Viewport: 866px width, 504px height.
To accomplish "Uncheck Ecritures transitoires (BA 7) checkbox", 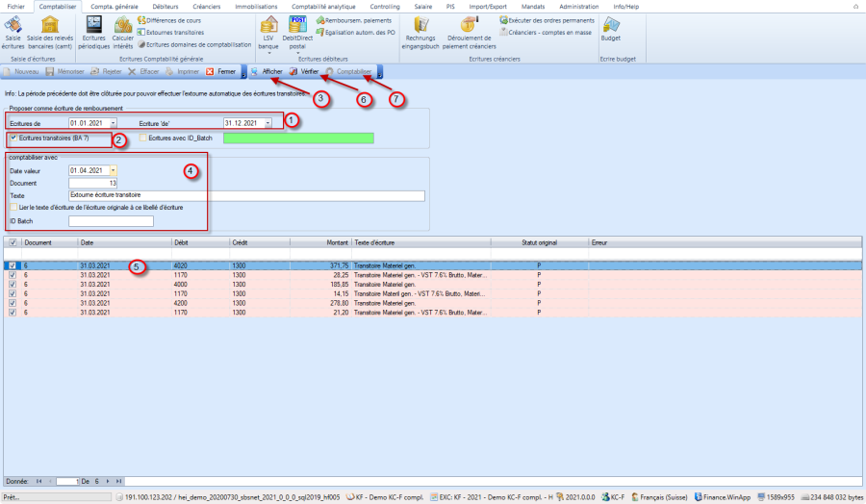I will coord(13,139).
